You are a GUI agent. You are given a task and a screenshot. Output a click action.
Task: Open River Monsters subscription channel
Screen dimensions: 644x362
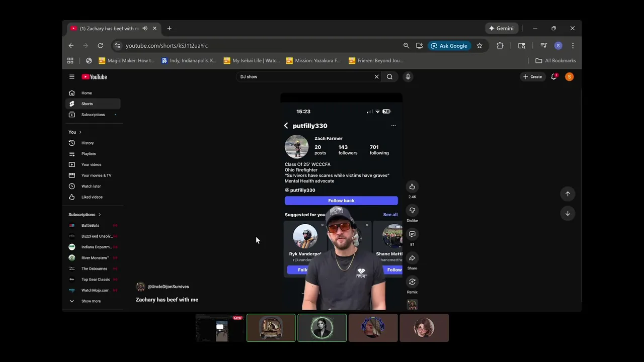(93, 258)
